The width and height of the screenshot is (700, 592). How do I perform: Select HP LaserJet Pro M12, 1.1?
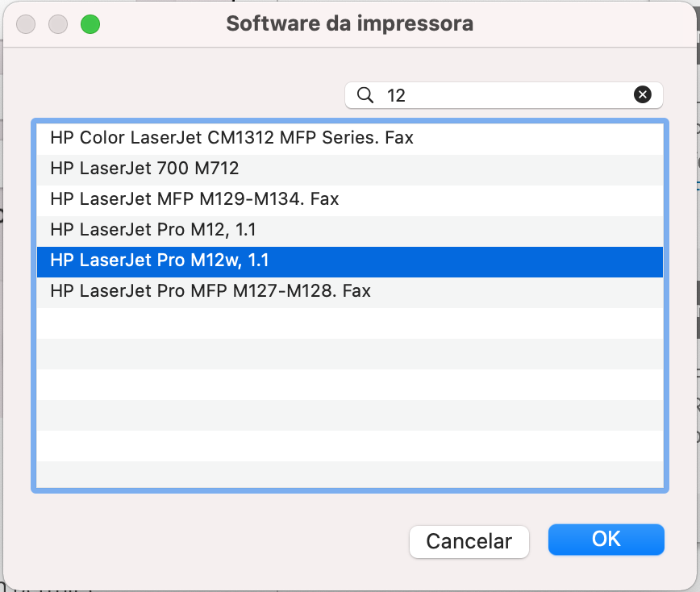[x=153, y=230]
